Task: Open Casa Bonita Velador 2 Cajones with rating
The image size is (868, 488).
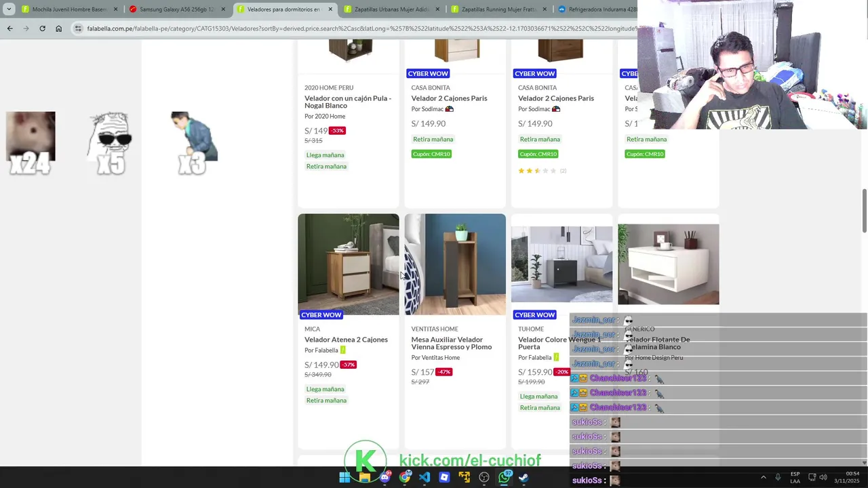Action: 555,98
